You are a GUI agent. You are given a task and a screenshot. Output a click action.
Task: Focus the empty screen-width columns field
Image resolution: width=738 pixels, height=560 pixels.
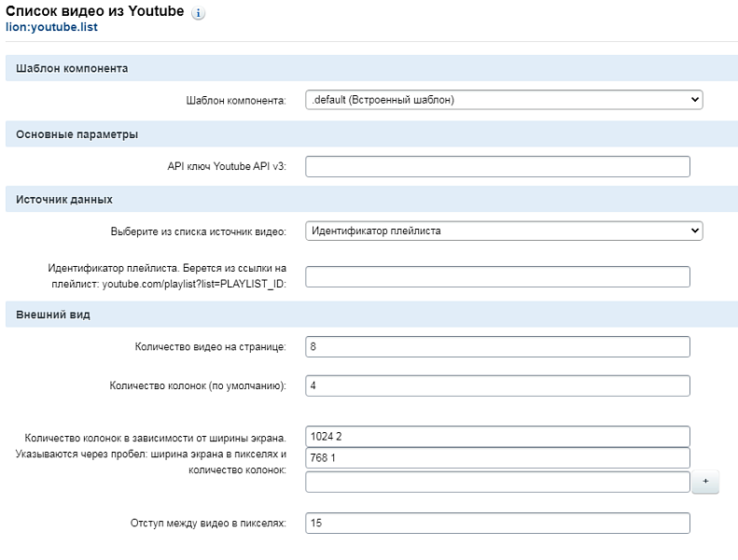(x=497, y=481)
